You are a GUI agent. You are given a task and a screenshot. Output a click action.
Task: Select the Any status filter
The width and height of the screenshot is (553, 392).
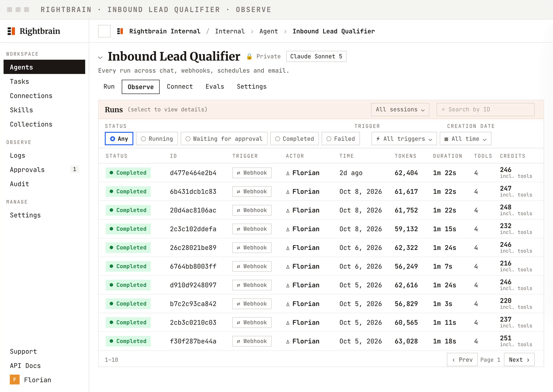[119, 139]
